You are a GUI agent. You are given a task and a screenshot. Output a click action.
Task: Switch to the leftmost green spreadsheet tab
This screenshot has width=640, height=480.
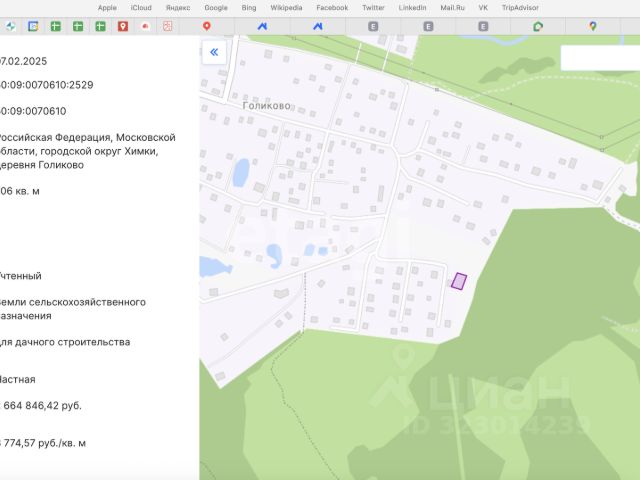click(56, 27)
